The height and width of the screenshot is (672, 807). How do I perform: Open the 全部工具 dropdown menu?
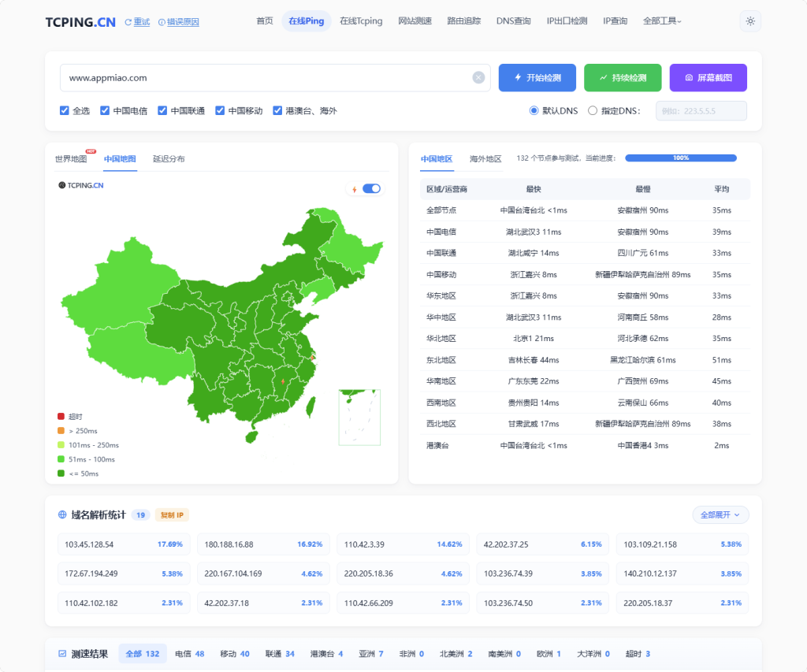pos(662,21)
